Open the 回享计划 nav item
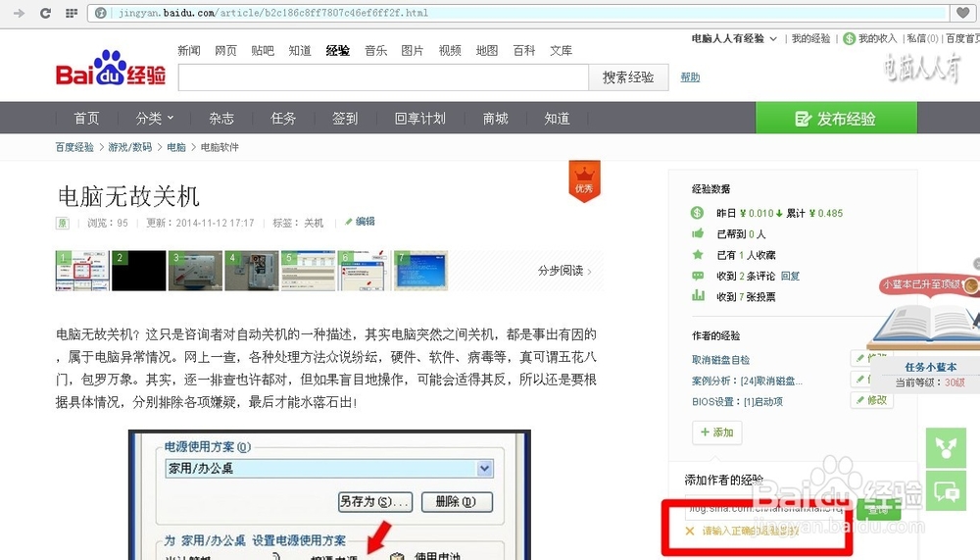 420,119
